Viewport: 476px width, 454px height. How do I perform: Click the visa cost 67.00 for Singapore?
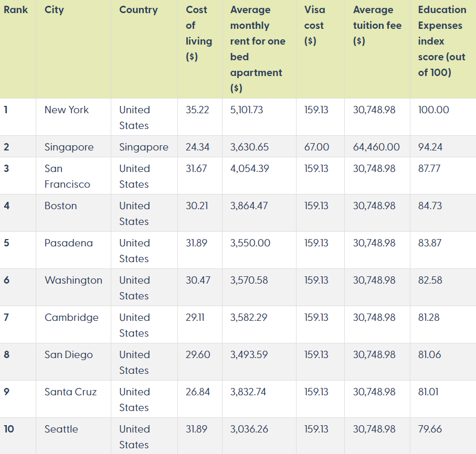(316, 147)
